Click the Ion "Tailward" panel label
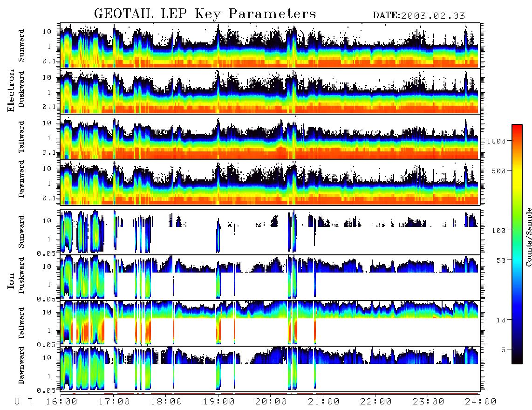This screenshot has height=410, width=532. [x=21, y=323]
